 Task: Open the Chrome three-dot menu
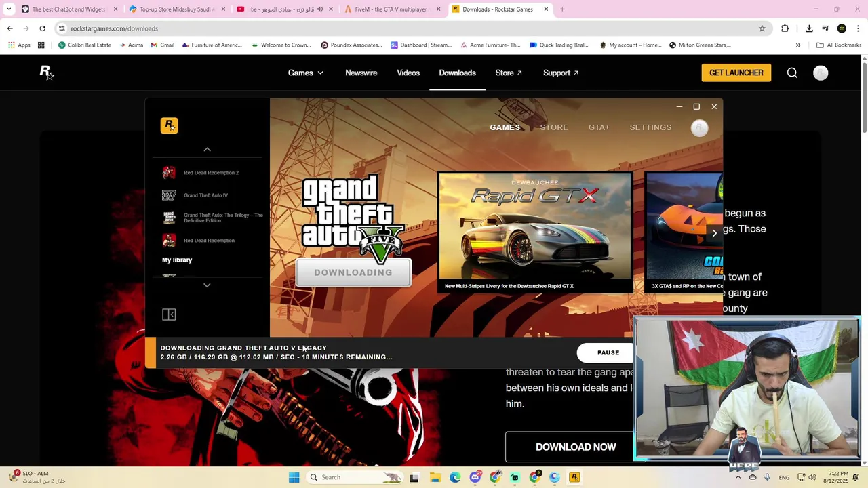858,28
